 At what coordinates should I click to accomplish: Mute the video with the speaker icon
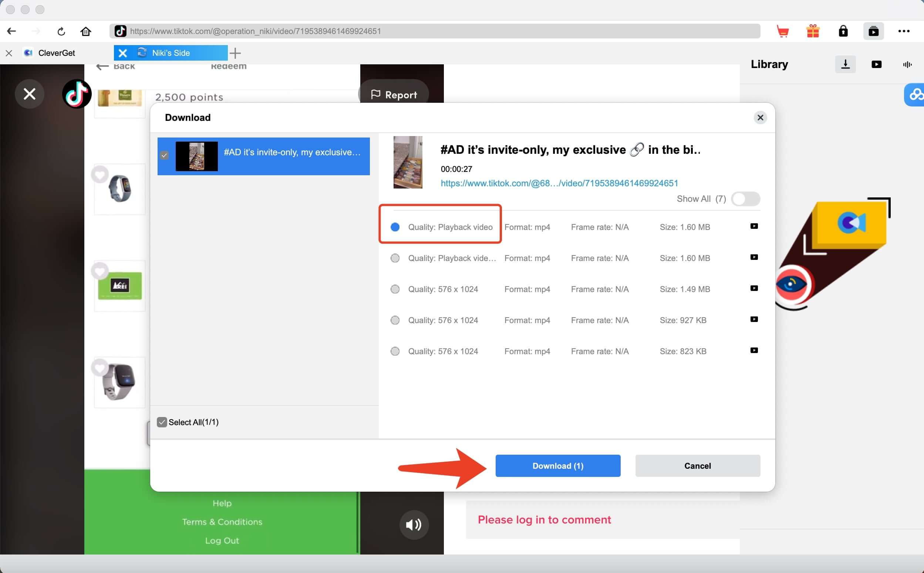coord(414,525)
